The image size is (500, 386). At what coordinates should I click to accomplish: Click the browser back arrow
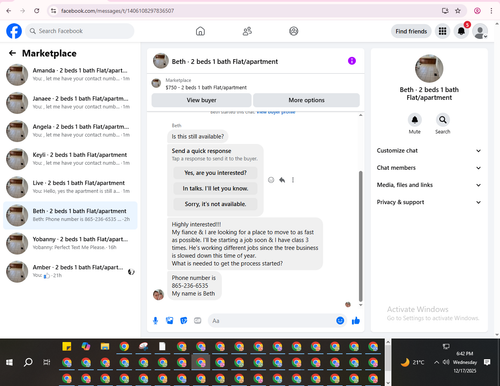click(x=9, y=11)
